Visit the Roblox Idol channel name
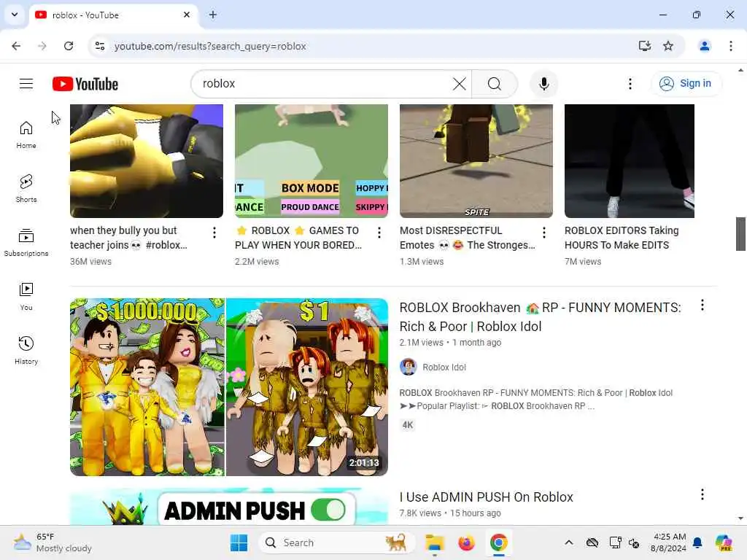Screen dimensions: 747x560 [444, 367]
